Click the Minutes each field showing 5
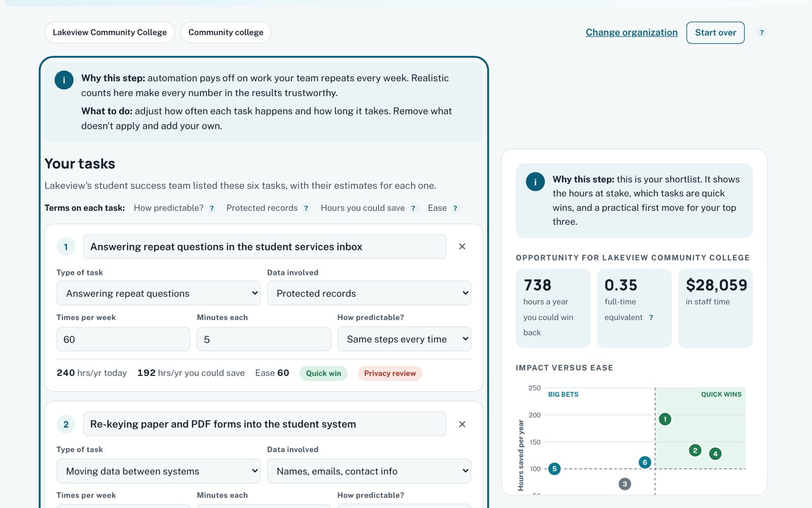The width and height of the screenshot is (812, 508). [264, 339]
